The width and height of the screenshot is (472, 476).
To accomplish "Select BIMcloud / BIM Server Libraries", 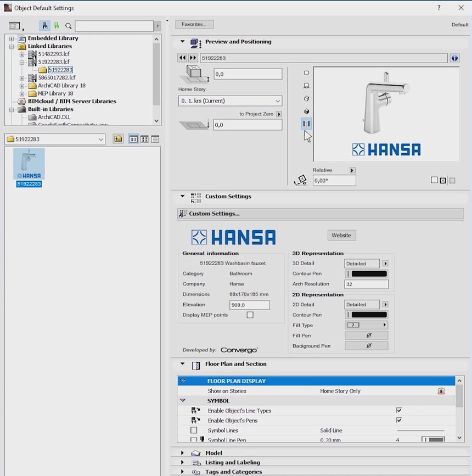I will pos(72,102).
